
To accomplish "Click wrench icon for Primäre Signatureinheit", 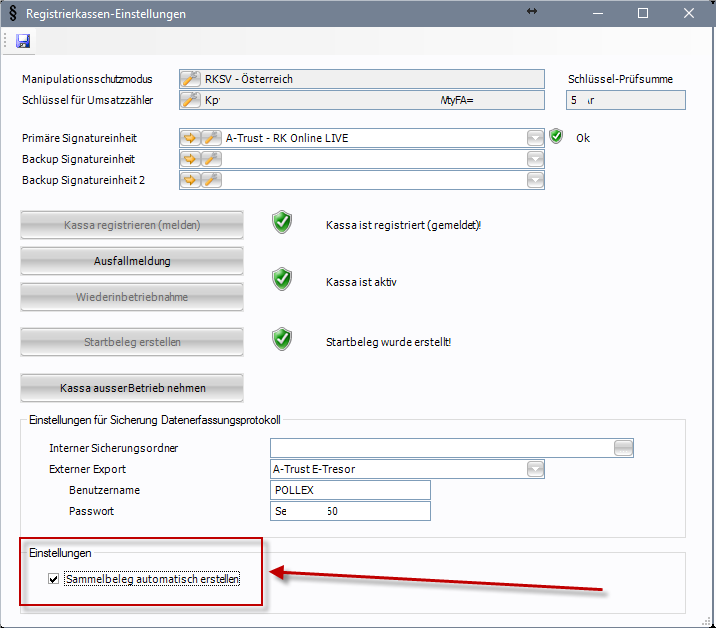I will tap(211, 138).
